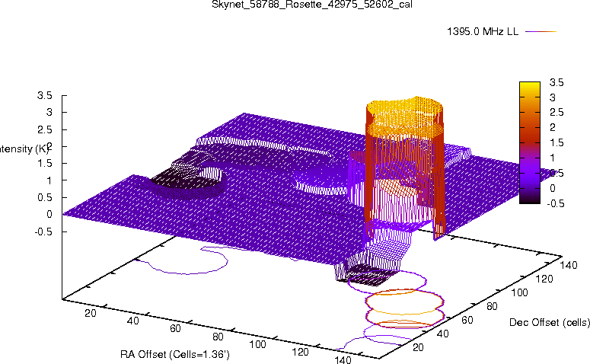Click the 20 tick on the RA Offset axis
Viewport: 590px width, 364px height.
coord(91,313)
